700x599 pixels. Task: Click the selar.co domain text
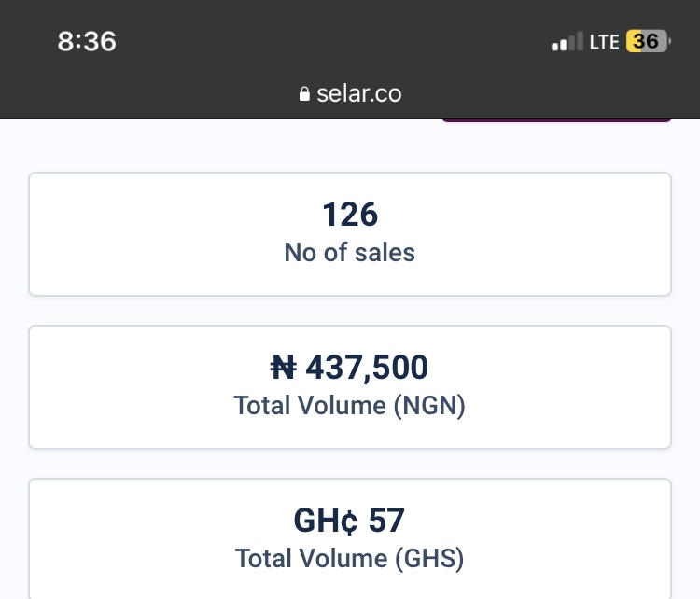pos(359,93)
